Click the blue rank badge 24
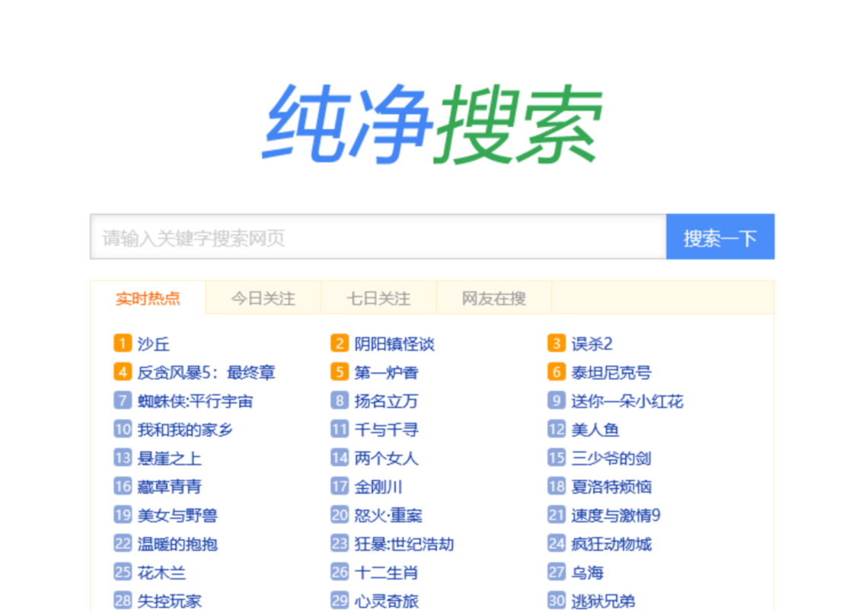Viewport: 868px width, 611px height. click(557, 543)
